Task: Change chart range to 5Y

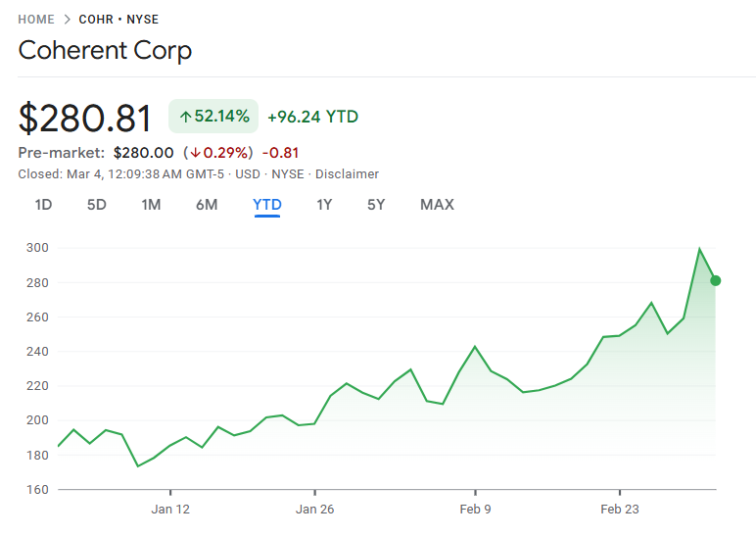Action: 376,205
